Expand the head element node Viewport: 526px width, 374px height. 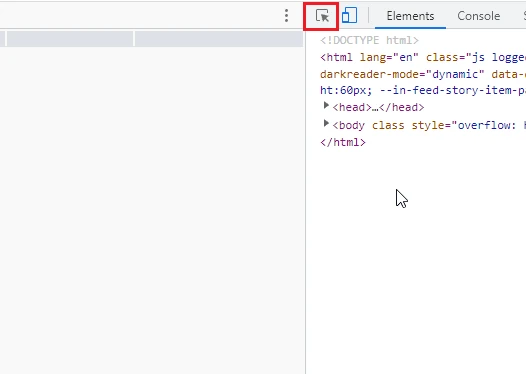coord(326,106)
